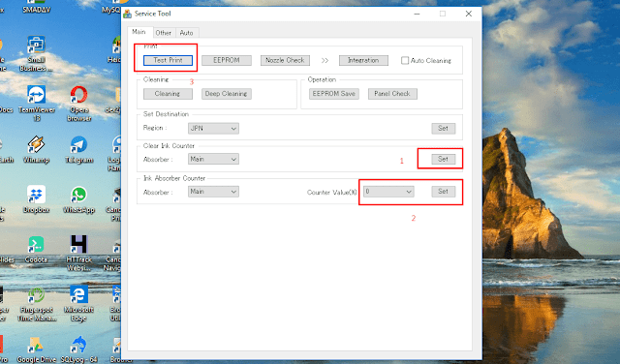Open the Panel Check operation

[x=392, y=94]
